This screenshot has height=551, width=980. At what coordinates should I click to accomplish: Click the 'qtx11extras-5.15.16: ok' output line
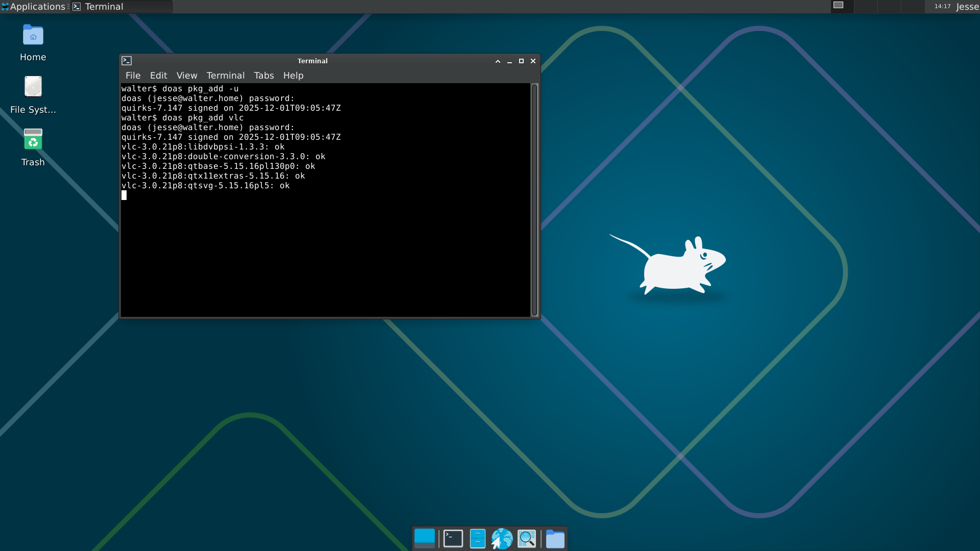pyautogui.click(x=213, y=176)
